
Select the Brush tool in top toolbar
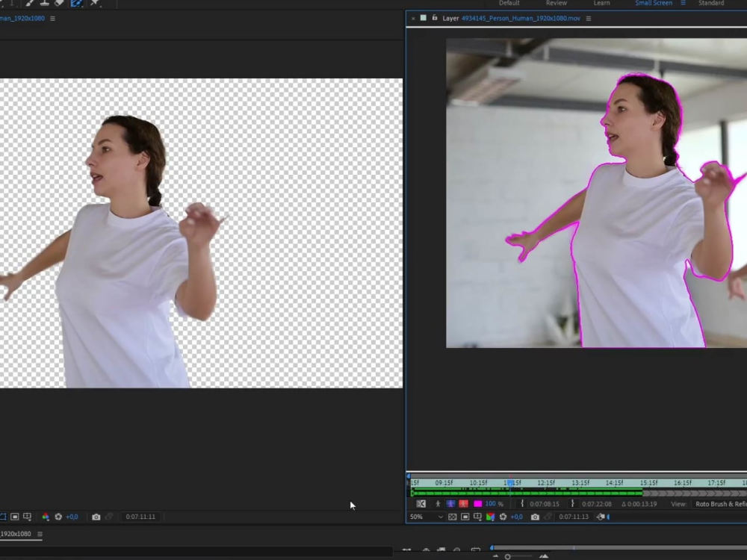pos(29,3)
